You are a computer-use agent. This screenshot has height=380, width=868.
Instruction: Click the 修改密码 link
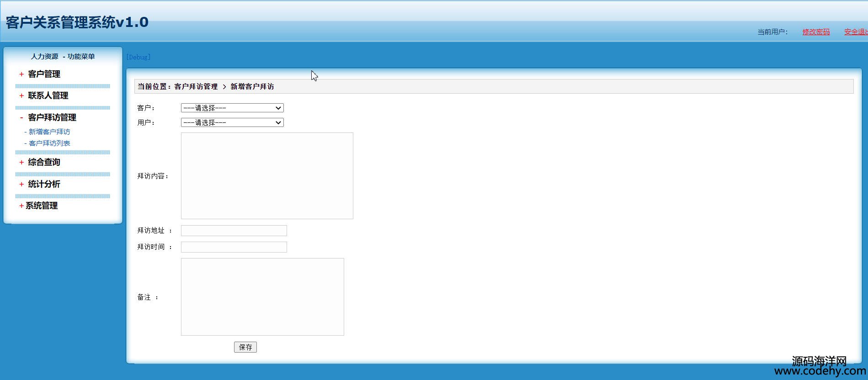pos(816,32)
